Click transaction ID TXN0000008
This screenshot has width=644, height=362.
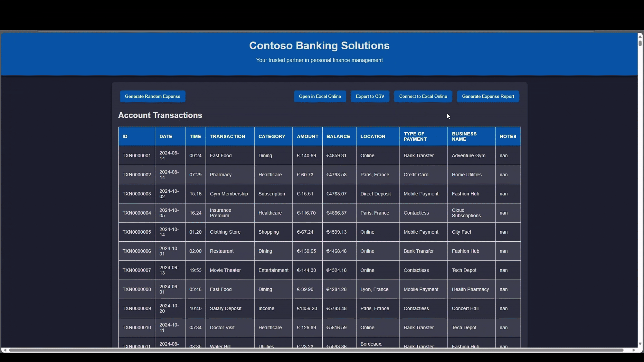click(x=137, y=289)
